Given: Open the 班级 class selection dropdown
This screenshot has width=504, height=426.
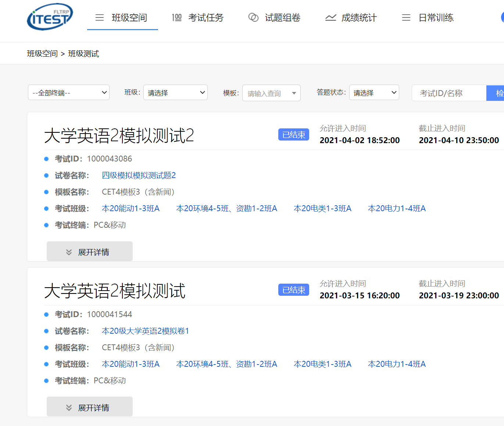Looking at the screenshot, I should [x=175, y=92].
